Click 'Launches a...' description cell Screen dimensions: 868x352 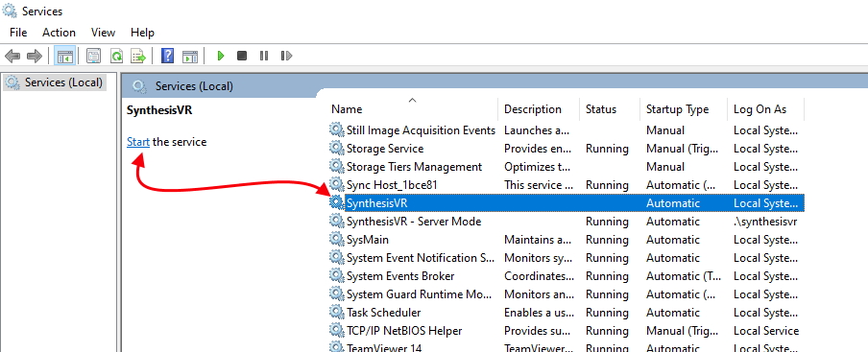tap(537, 129)
